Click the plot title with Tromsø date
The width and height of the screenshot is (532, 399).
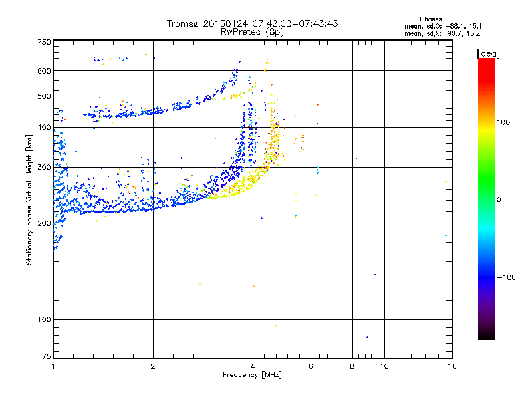tap(252, 23)
